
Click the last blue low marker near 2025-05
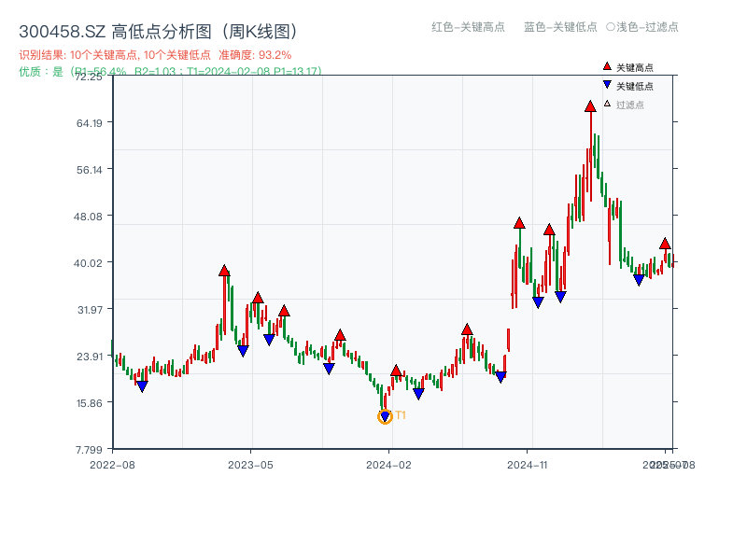pyautogui.click(x=639, y=280)
